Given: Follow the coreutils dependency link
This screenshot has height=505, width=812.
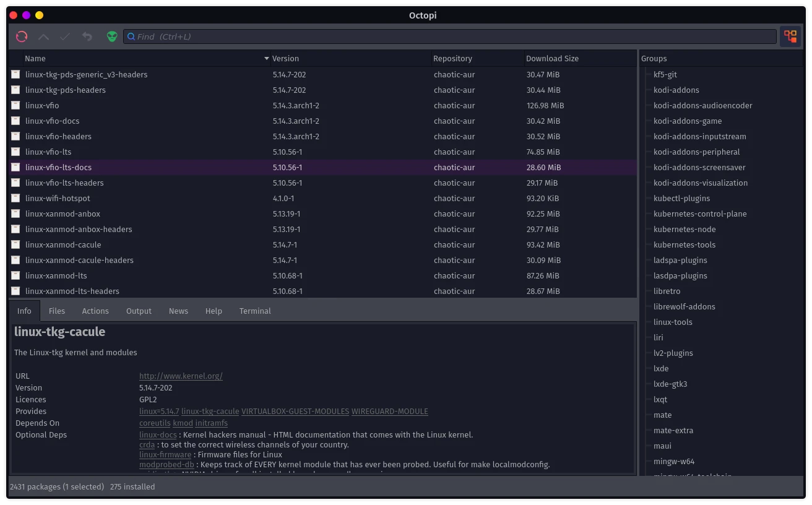Looking at the screenshot, I should (155, 423).
